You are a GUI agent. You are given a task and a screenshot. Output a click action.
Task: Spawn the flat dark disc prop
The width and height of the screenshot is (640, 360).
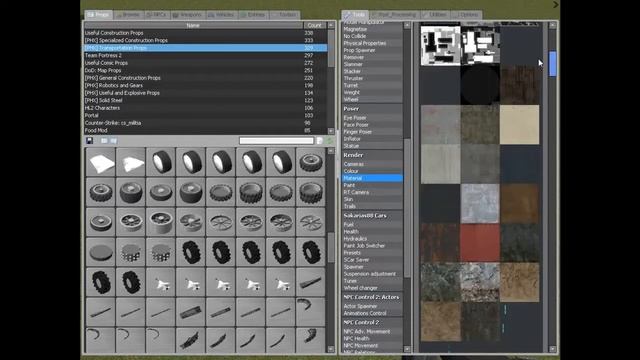coord(101,252)
